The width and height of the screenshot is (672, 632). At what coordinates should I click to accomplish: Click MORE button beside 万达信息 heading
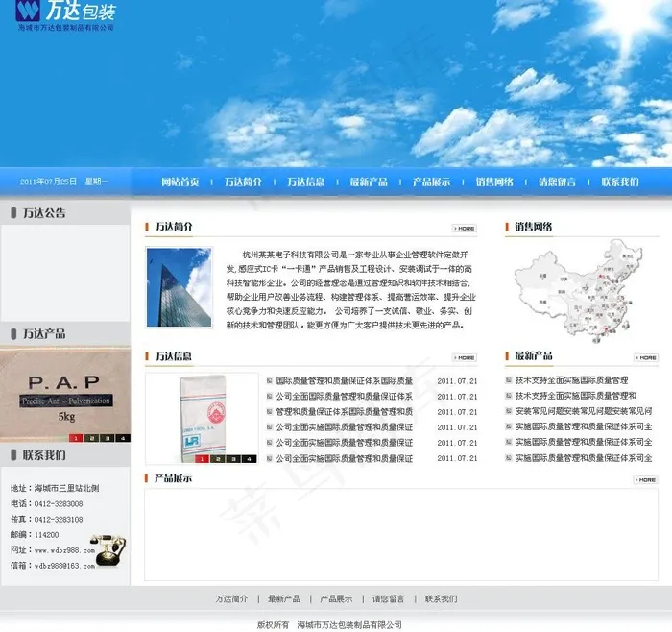pyautogui.click(x=465, y=357)
